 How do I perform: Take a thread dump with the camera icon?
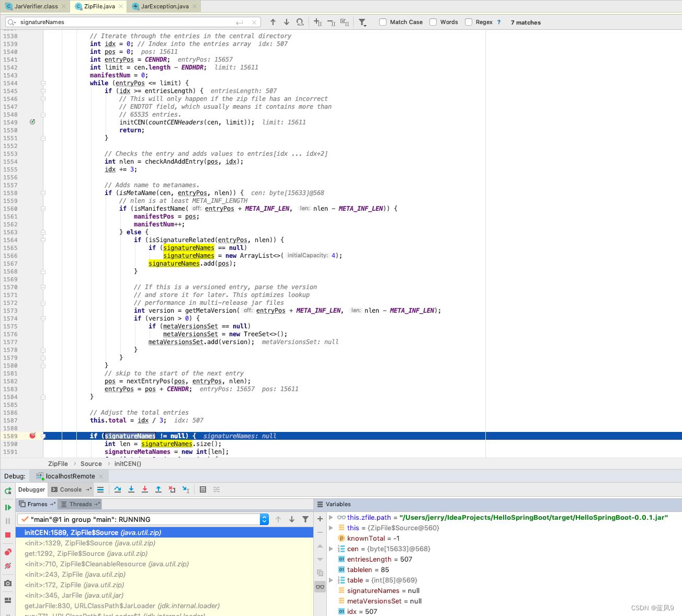(x=8, y=583)
